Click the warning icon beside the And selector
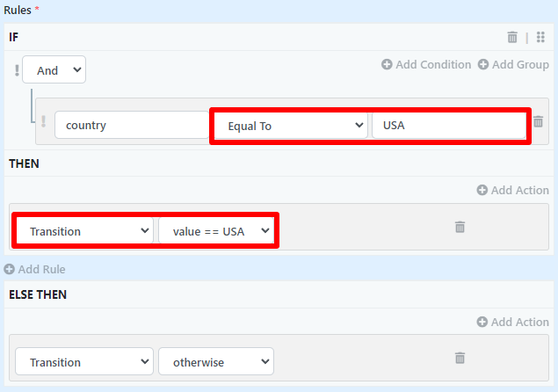 click(x=16, y=70)
